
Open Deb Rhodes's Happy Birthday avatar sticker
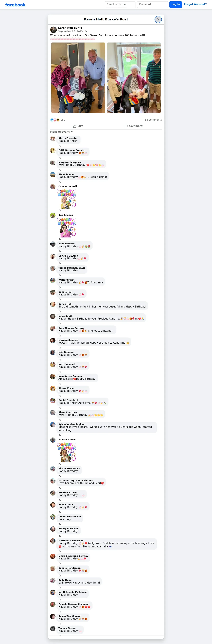tap(67, 228)
